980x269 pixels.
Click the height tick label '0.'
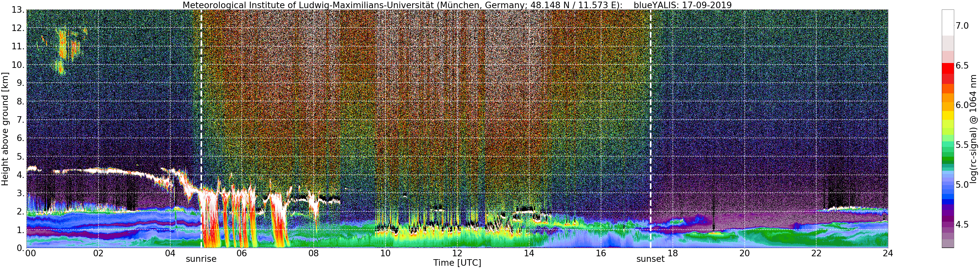(x=21, y=248)
